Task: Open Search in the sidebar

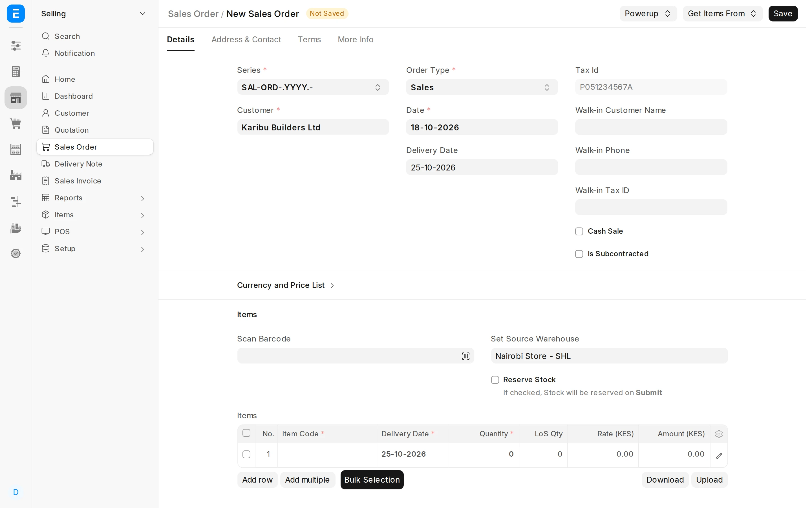Action: pyautogui.click(x=95, y=36)
